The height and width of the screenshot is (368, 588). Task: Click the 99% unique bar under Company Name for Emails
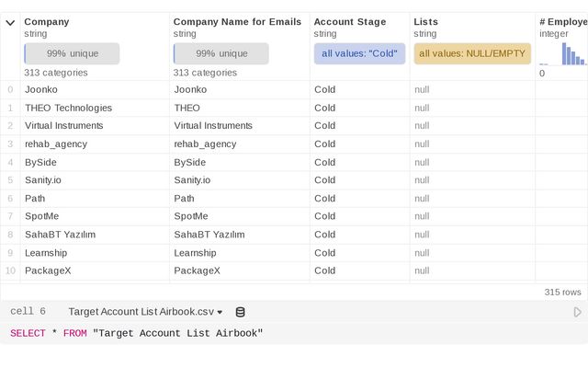coord(221,53)
